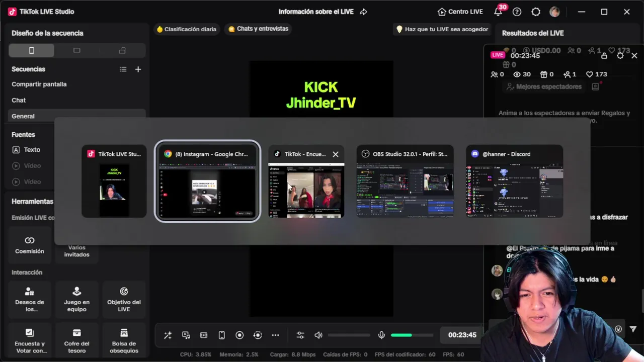Open the audio mixer settings sliders icon
Viewport: 644px width, 362px height.
pos(300,335)
